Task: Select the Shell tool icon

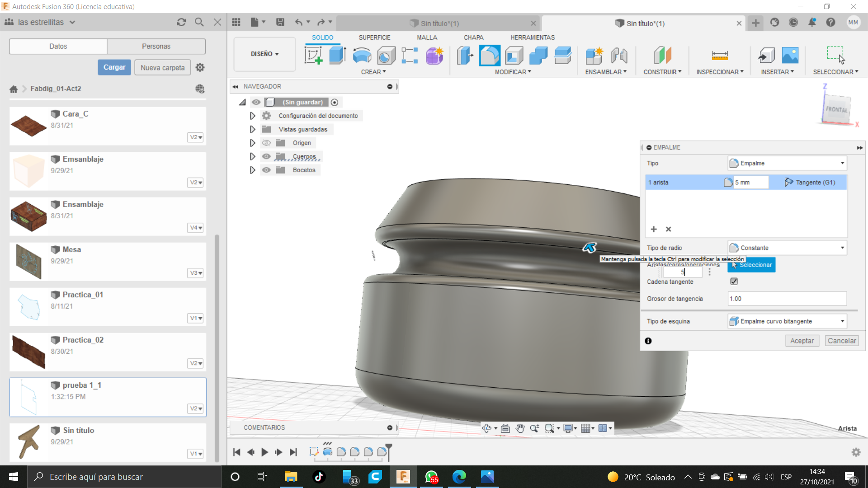Action: (514, 56)
